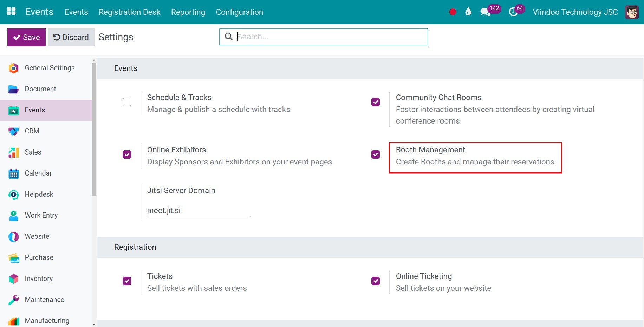Open the user avatar menu
644x327 pixels.
click(x=632, y=12)
